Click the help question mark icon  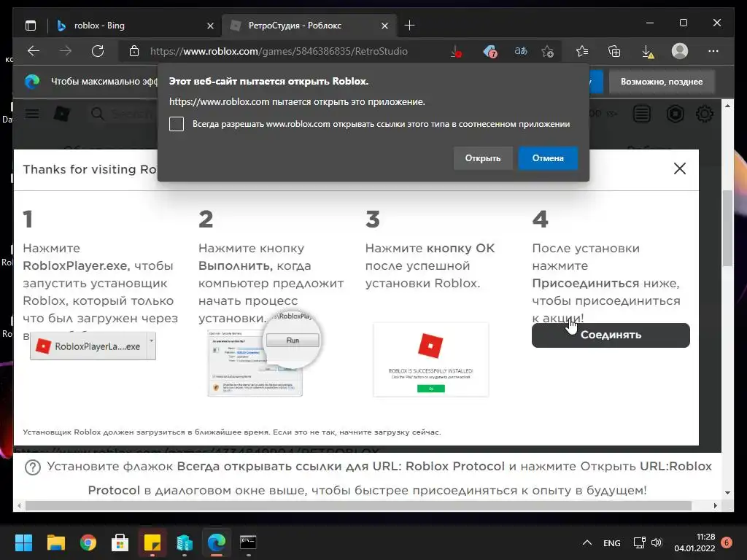32,467
